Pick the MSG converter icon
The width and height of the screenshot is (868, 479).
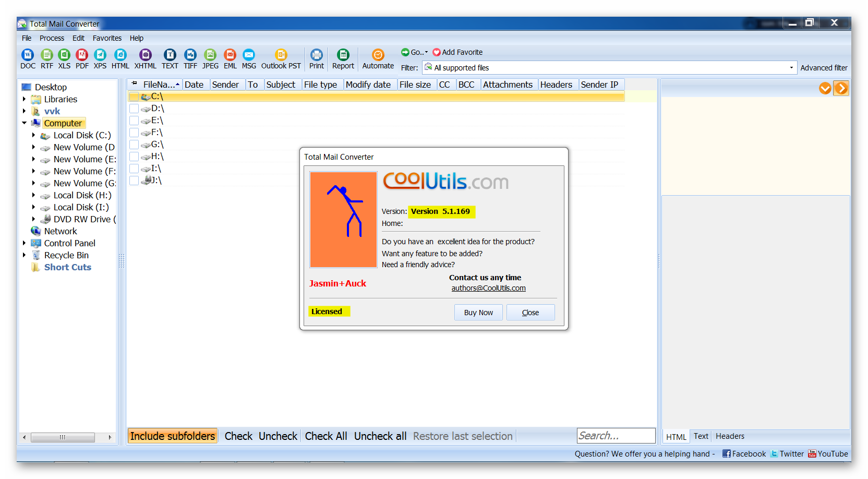(x=249, y=58)
